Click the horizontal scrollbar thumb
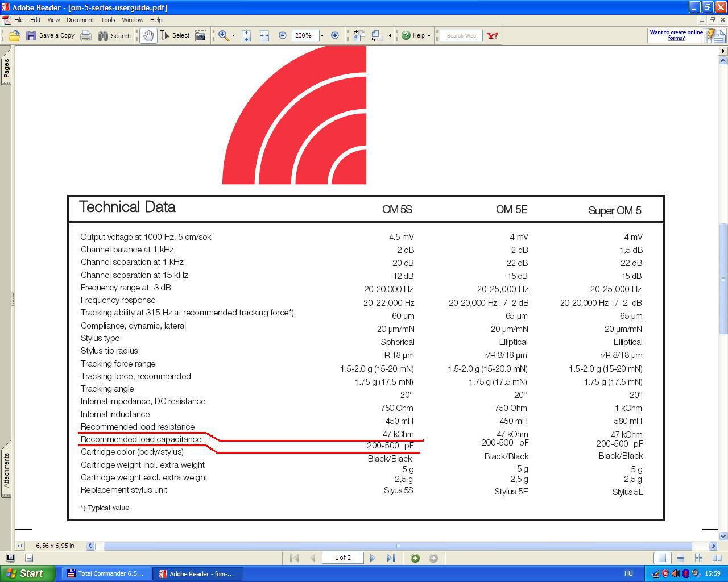 tap(398, 546)
